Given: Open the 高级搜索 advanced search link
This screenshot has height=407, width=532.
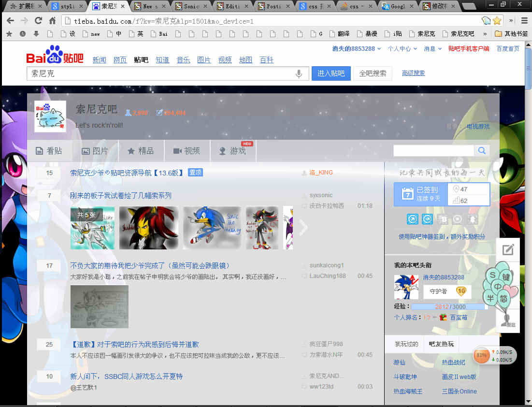Looking at the screenshot, I should (x=413, y=73).
